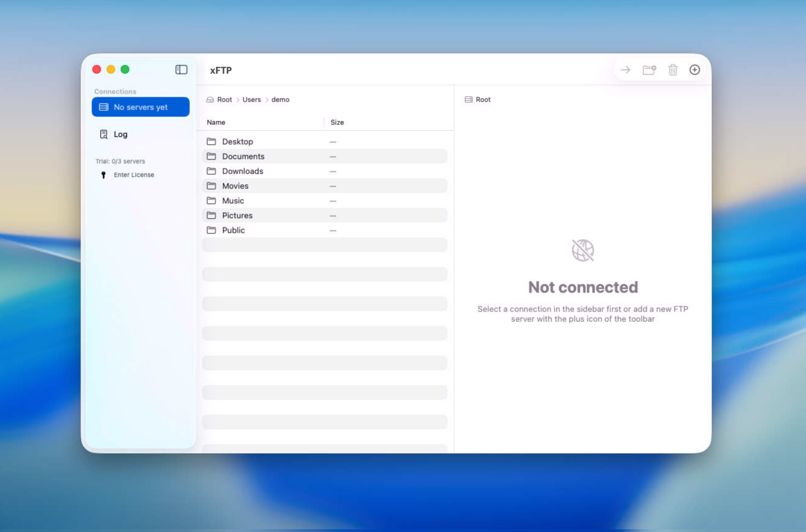Click the Downloads folder icon

(x=211, y=171)
